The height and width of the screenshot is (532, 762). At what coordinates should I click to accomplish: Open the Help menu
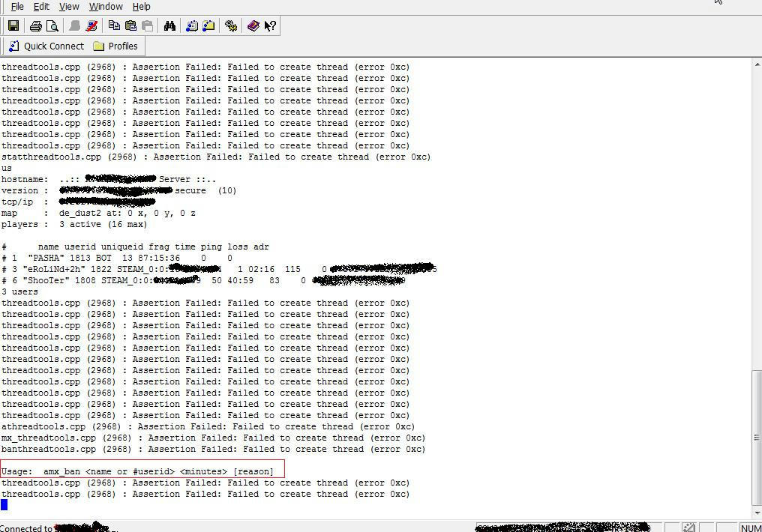point(142,7)
